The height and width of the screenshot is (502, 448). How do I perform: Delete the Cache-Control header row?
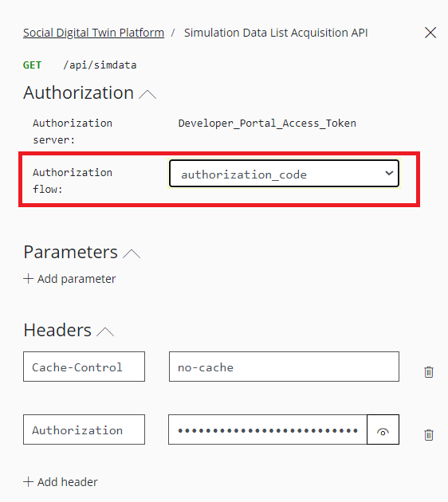429,371
